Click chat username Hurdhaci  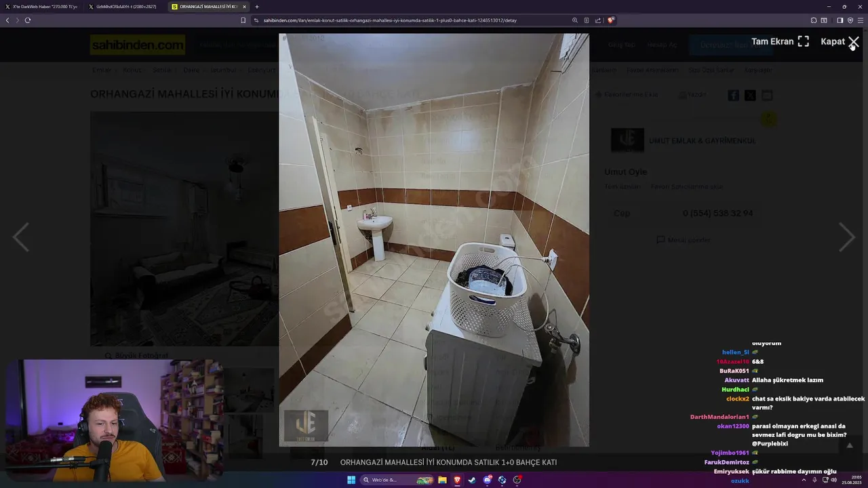735,389
